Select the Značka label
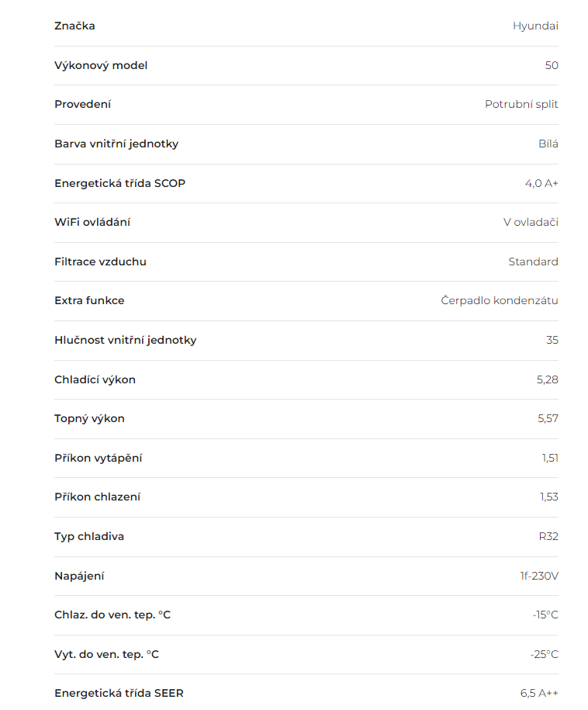Image resolution: width=588 pixels, height=710 pixels. click(74, 26)
